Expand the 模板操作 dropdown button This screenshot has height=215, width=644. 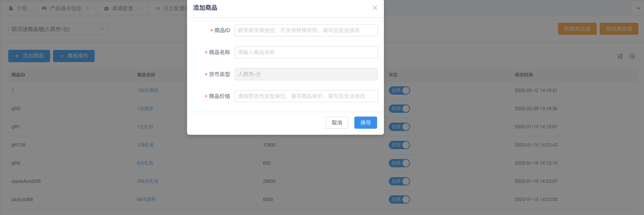(73, 56)
